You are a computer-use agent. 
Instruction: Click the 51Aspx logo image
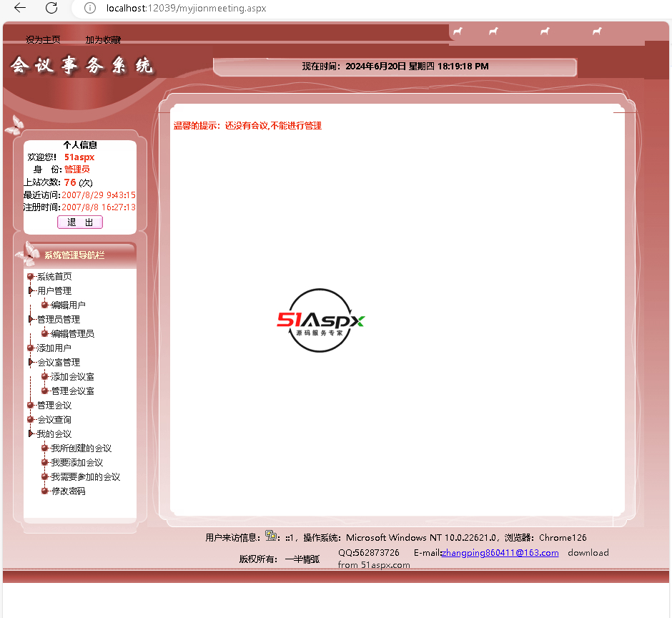[x=320, y=320]
